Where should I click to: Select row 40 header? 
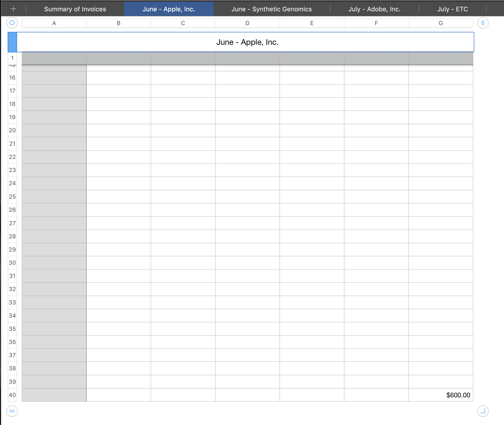[x=12, y=395]
